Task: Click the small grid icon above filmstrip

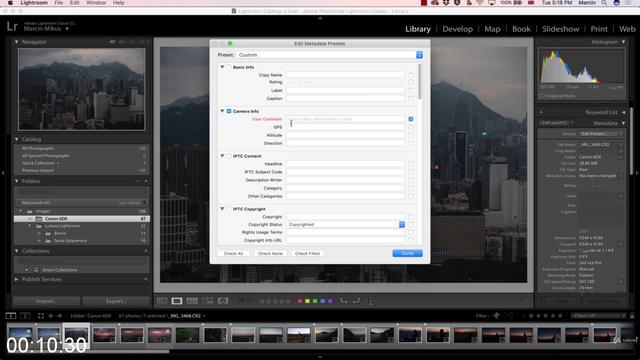Action: pos(41,316)
